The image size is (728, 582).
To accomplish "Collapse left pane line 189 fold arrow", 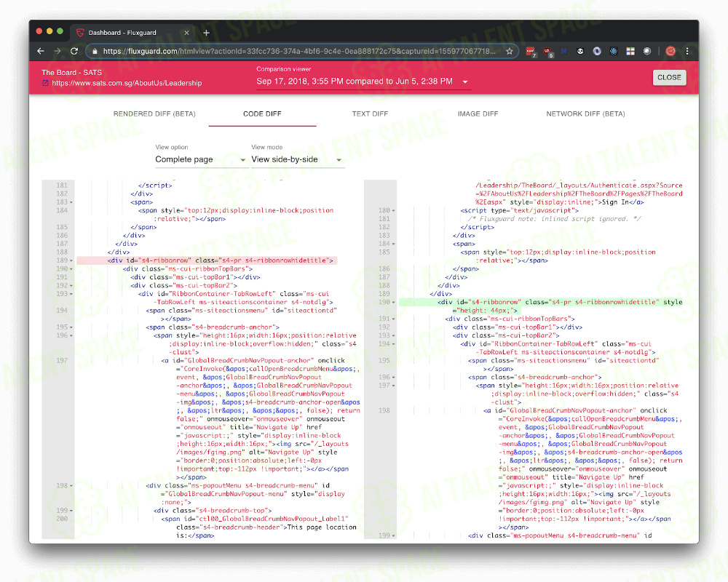I will click(71, 261).
